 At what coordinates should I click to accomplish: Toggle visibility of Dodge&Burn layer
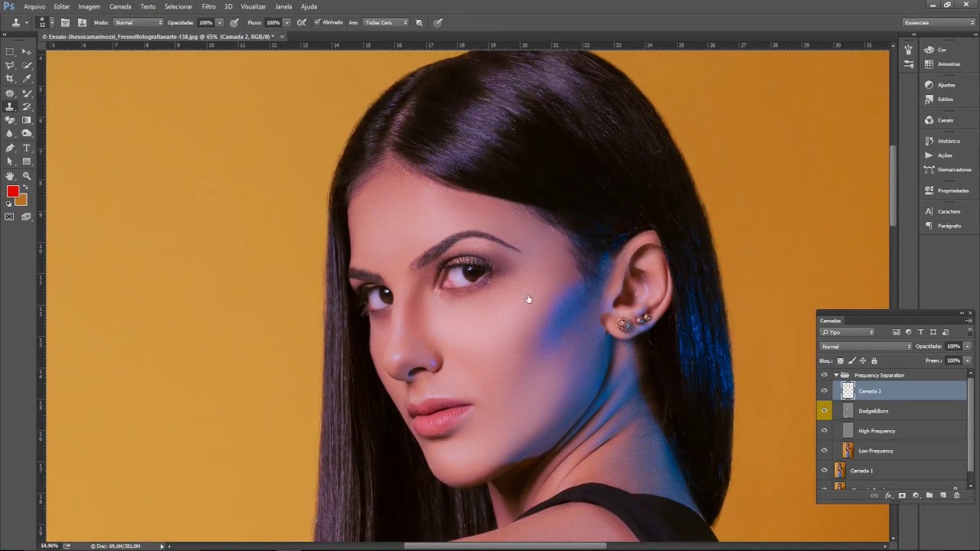825,411
